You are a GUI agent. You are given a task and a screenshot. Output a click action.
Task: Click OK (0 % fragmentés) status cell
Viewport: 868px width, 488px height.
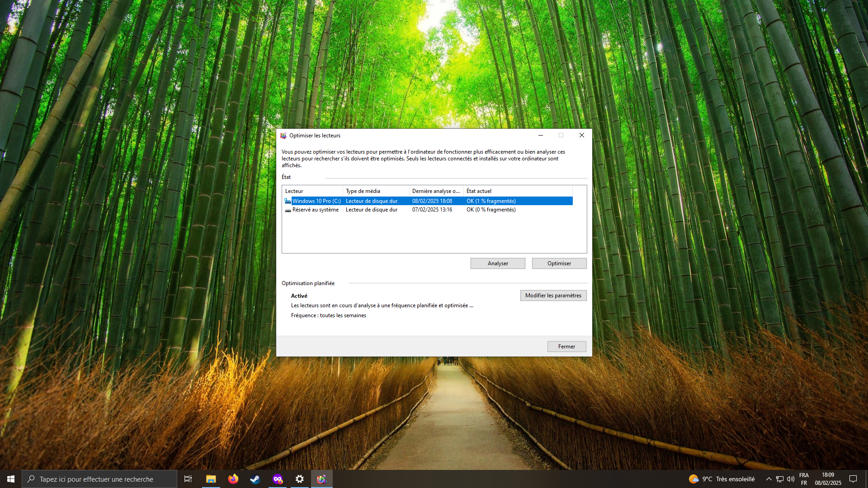pyautogui.click(x=491, y=210)
